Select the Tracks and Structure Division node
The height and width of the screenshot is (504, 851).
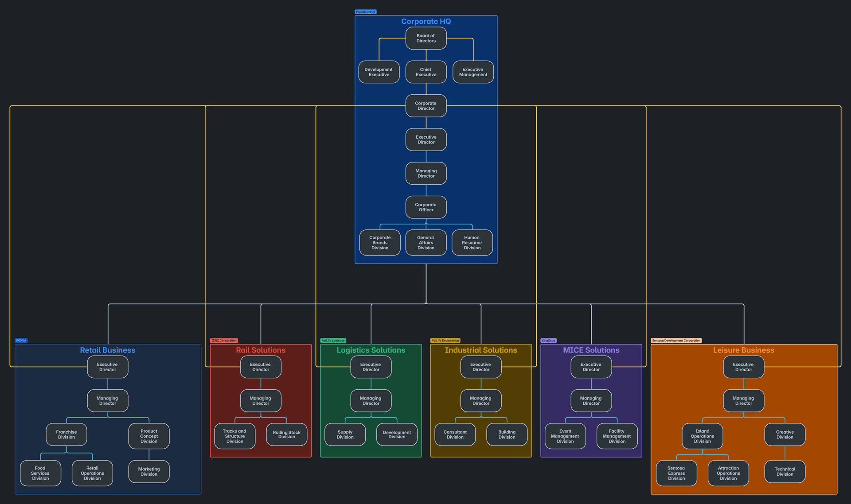coord(235,436)
